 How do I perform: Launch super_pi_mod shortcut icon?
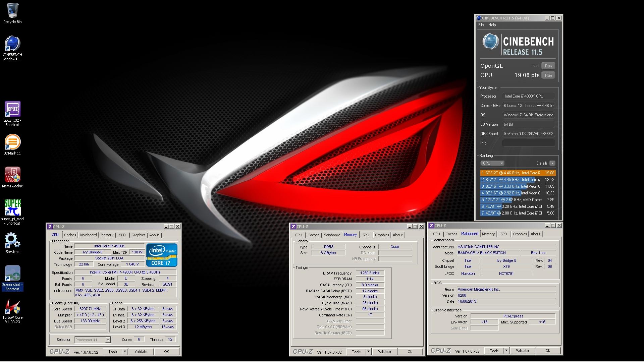coord(12,212)
